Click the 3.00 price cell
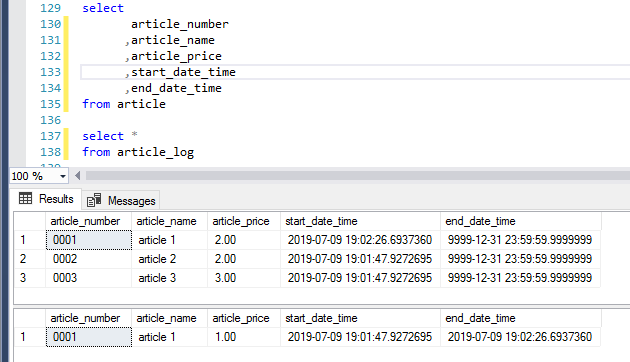This screenshot has width=630, height=362. tap(243, 278)
